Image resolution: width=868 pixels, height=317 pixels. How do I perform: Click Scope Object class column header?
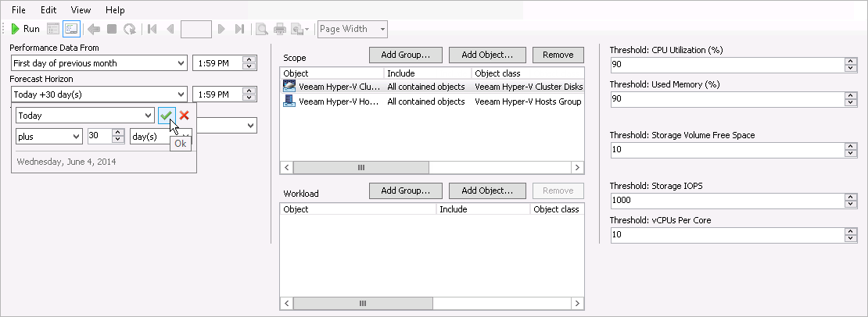click(528, 73)
